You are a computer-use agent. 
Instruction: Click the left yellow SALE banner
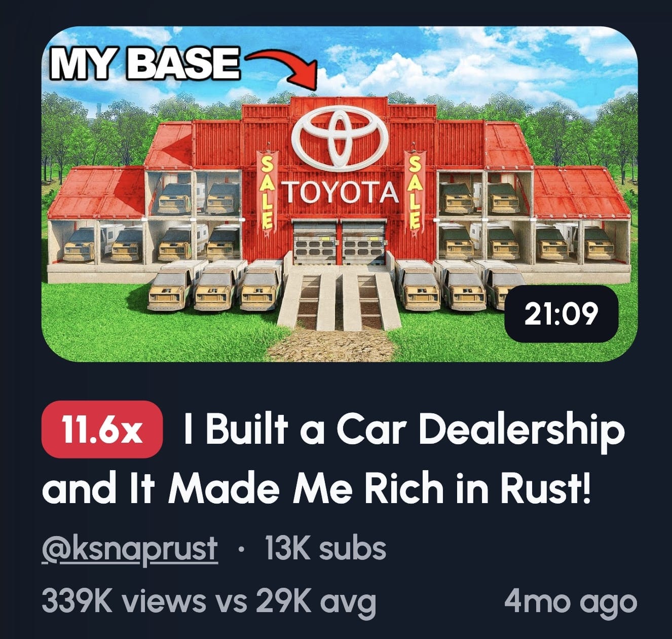pos(267,193)
